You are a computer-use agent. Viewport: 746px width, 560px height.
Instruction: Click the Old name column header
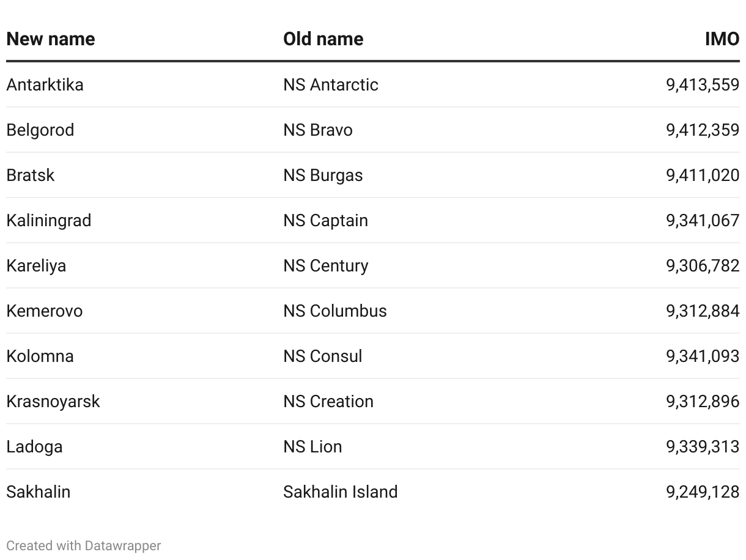[x=323, y=39]
